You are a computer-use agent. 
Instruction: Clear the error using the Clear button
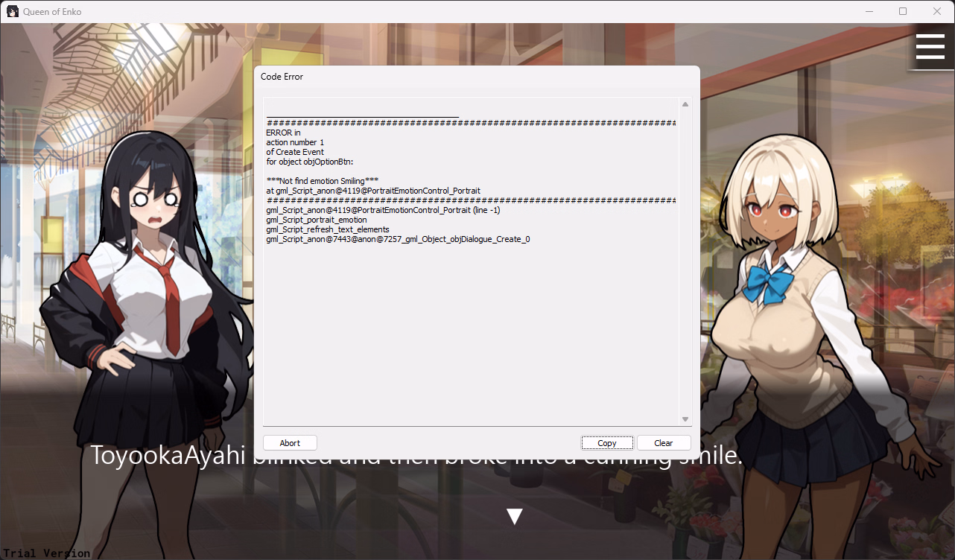click(664, 443)
